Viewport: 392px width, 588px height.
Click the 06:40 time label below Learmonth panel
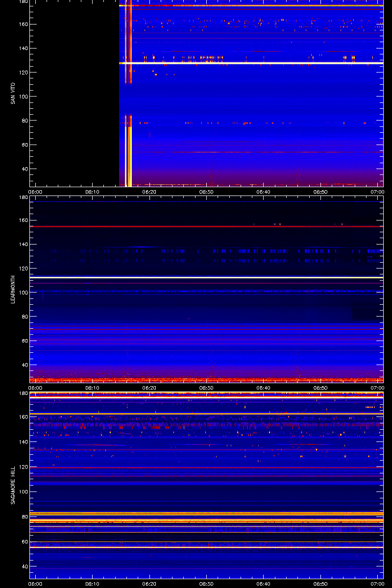(x=264, y=388)
